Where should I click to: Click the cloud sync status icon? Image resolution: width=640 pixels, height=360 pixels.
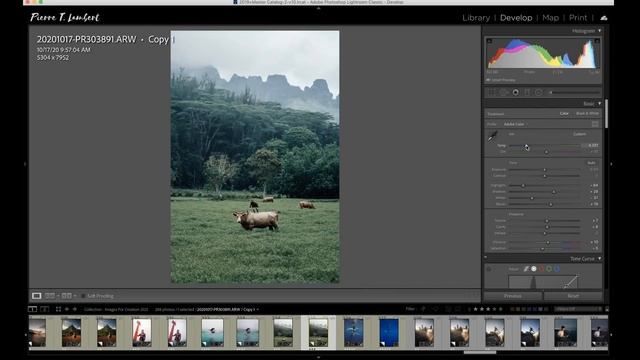(604, 18)
